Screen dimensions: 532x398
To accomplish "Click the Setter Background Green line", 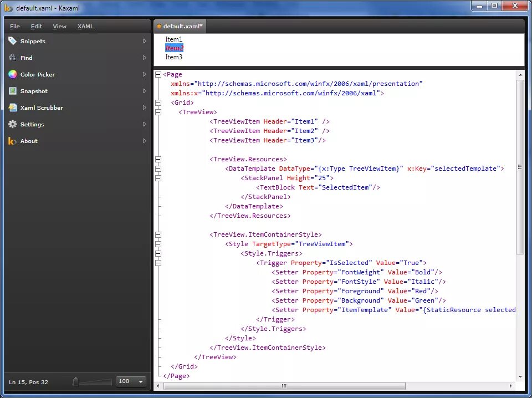I will [x=359, y=300].
